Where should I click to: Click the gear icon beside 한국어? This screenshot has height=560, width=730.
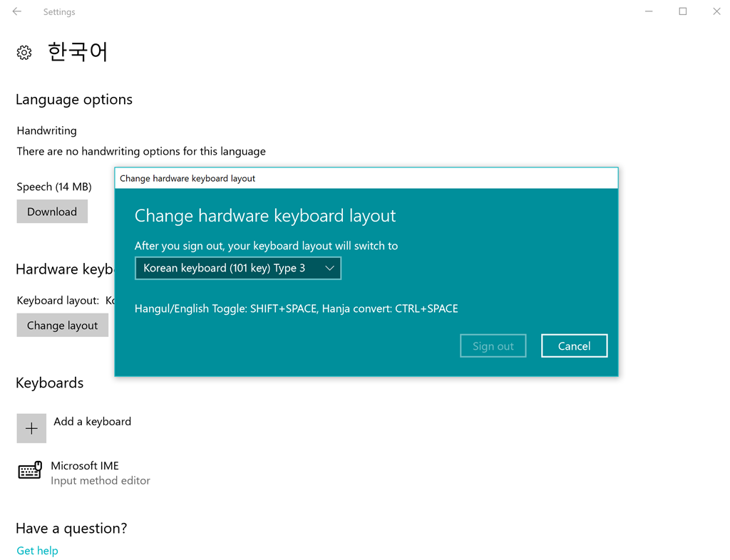coord(24,53)
